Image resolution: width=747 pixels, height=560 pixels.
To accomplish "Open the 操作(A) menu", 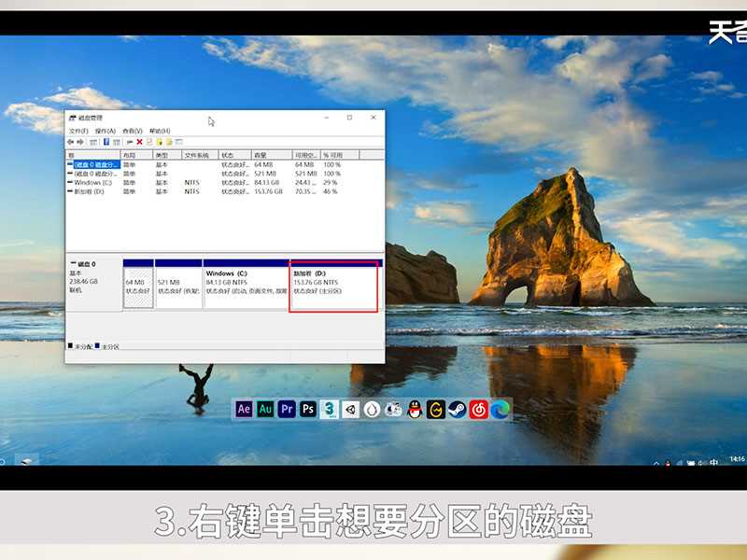I will click(105, 131).
